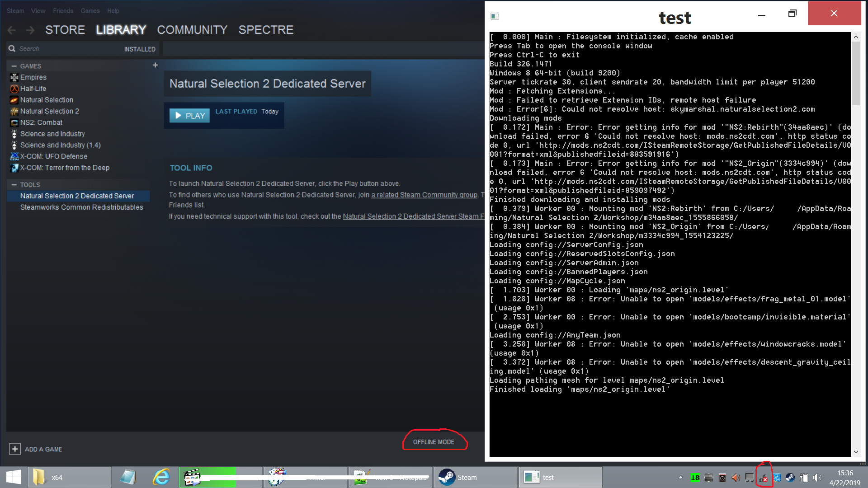Open the Friends menu
The image size is (868, 488).
(63, 11)
